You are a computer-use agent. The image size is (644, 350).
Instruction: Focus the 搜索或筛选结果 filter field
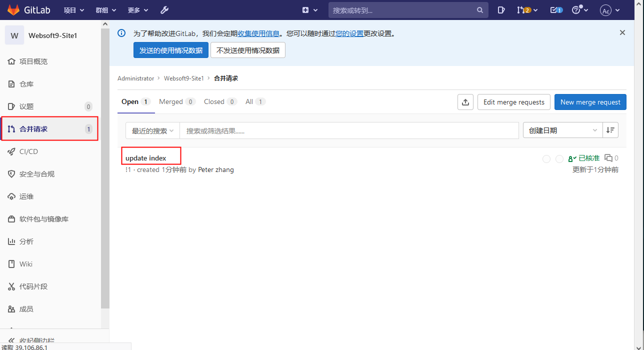pyautogui.click(x=348, y=130)
